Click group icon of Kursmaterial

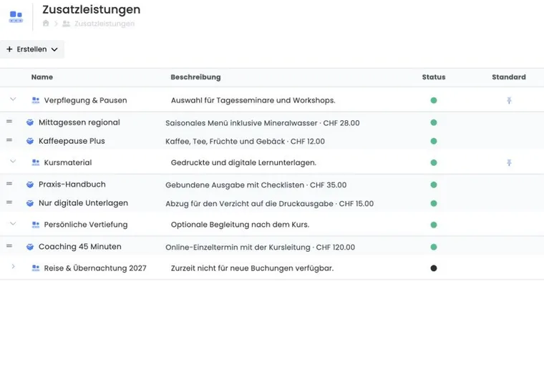pos(35,162)
